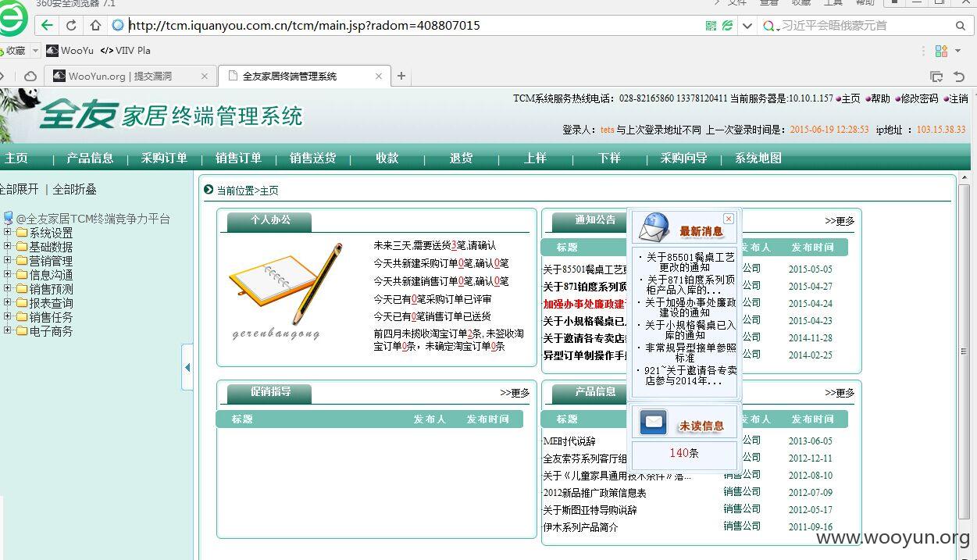Click the search magnifier icon

pos(961,26)
